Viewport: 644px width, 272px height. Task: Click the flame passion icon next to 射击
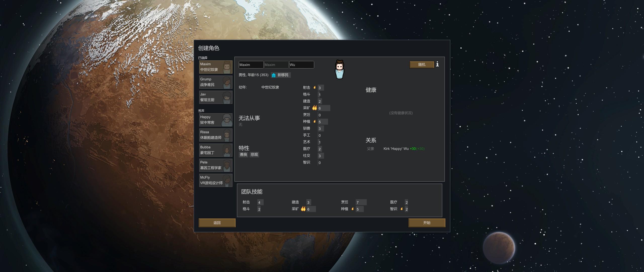click(314, 87)
